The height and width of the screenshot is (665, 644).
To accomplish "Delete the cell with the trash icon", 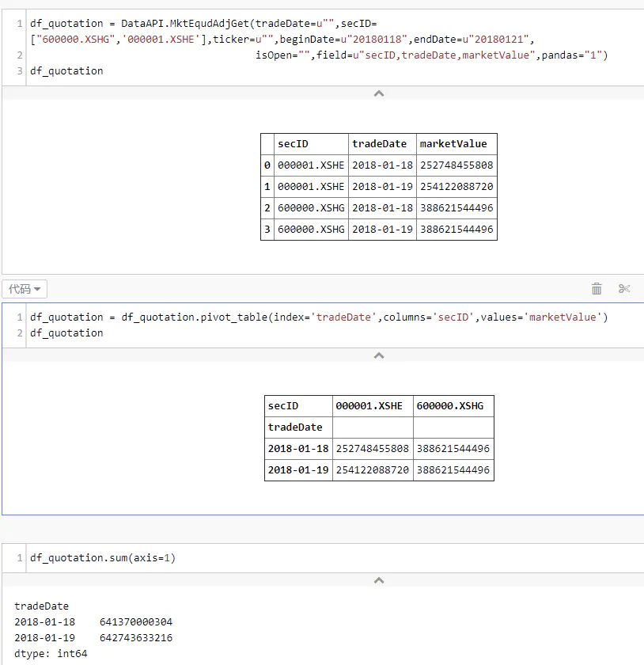I will click(597, 289).
